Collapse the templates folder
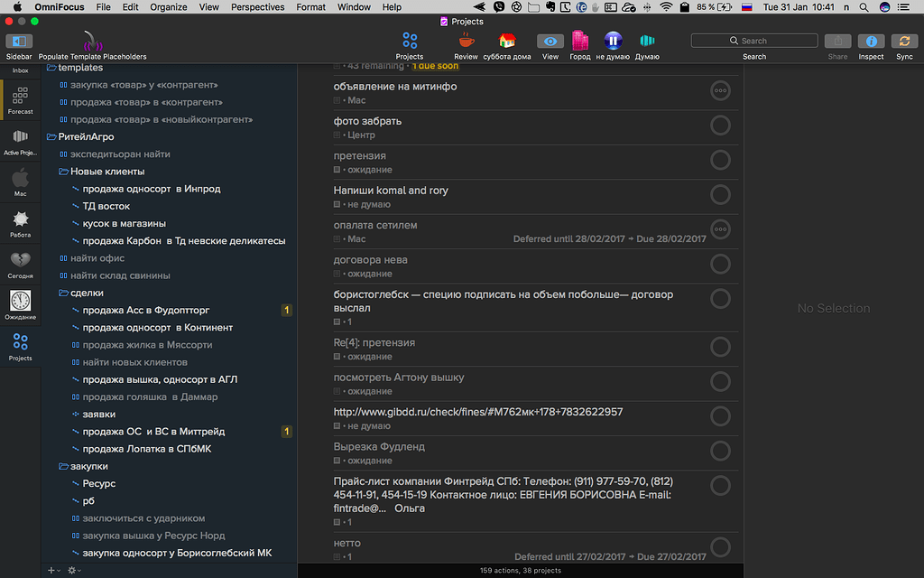924x578 pixels. point(51,67)
